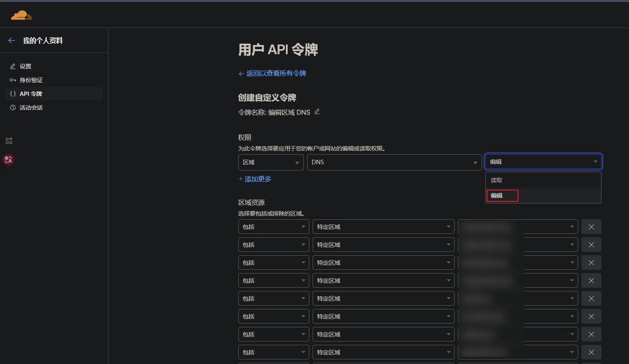This screenshot has height=364, width=629.
Task: Click the grid-plus icon in sidebar
Action: [x=9, y=141]
